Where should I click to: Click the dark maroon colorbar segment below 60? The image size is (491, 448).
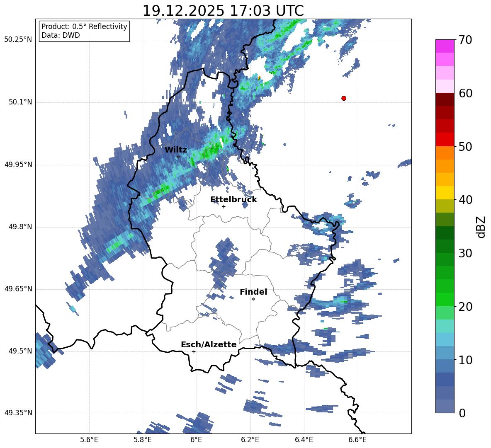pyautogui.click(x=445, y=99)
